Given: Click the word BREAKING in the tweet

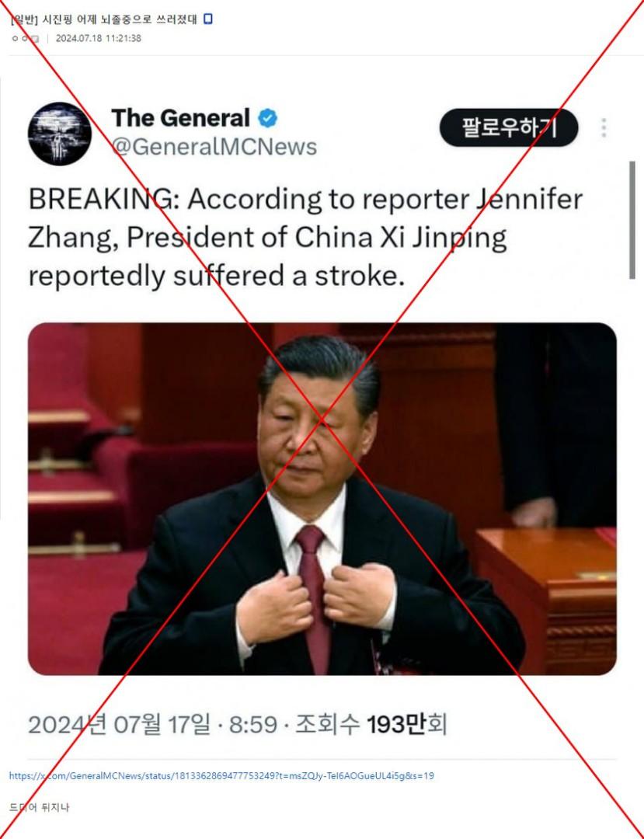Looking at the screenshot, I should [x=97, y=200].
